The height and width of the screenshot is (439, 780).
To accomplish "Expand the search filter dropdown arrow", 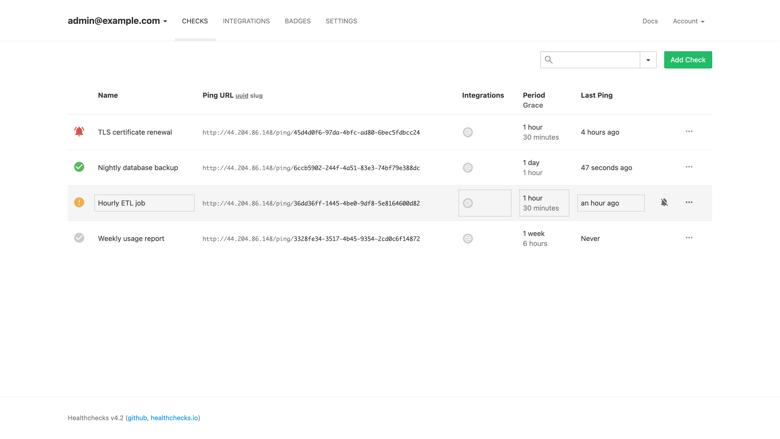I will (x=648, y=60).
